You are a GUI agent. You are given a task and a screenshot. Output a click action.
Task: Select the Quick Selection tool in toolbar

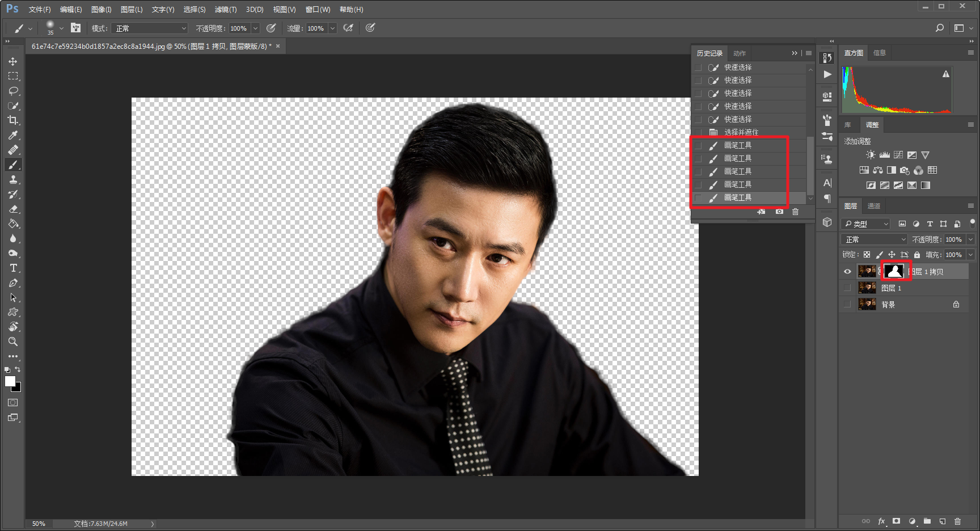(13, 106)
